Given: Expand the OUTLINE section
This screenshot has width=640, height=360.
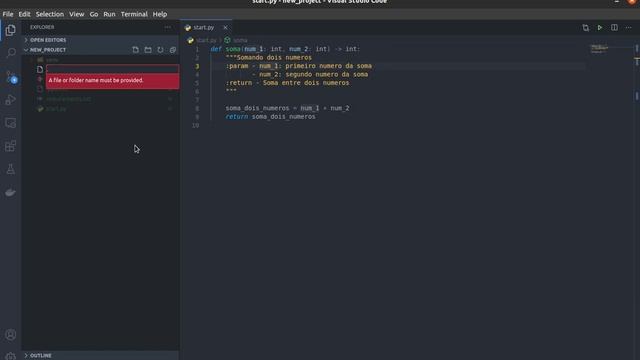Looking at the screenshot, I should point(41,356).
